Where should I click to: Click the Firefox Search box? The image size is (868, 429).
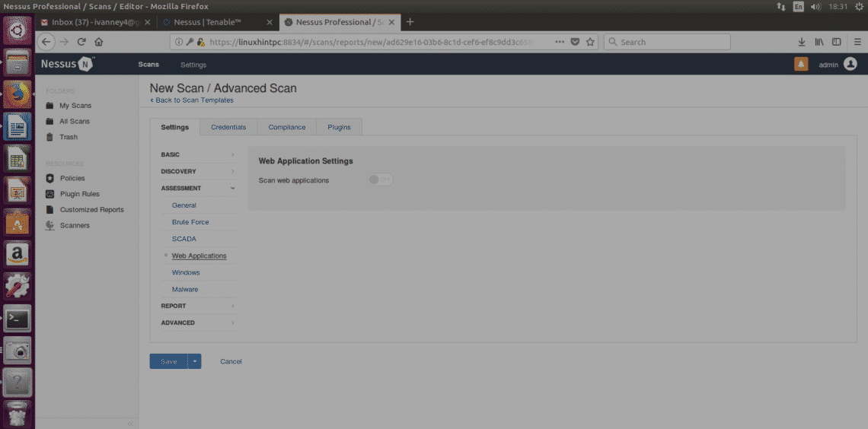(667, 42)
